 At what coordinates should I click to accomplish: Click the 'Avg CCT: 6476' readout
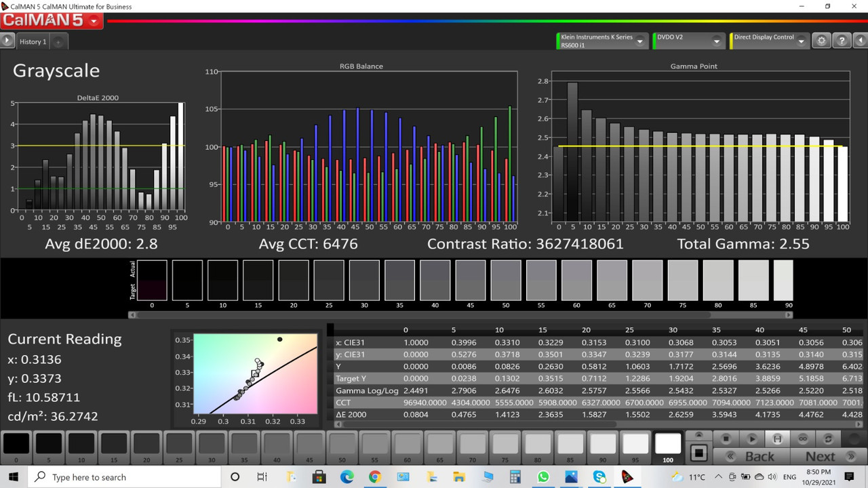click(308, 244)
